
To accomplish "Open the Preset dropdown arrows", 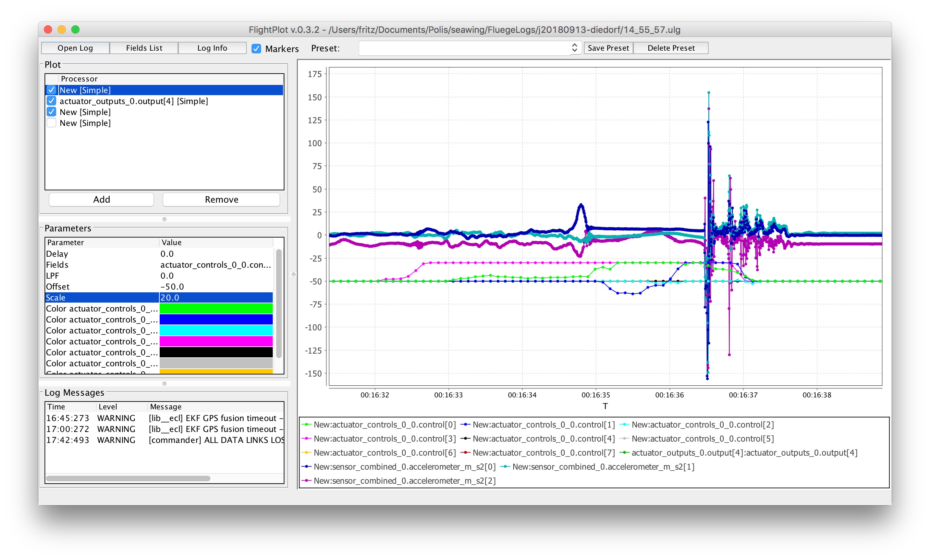I will coord(574,48).
